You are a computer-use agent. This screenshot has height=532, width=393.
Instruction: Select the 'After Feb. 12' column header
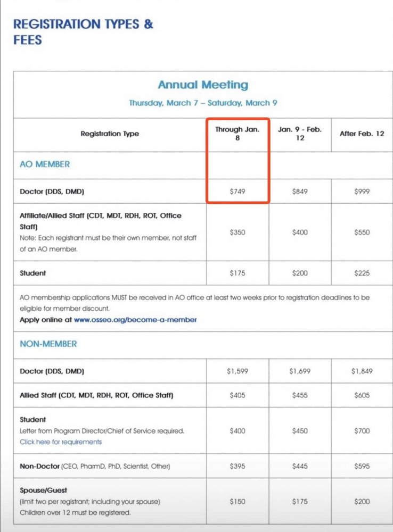362,134
